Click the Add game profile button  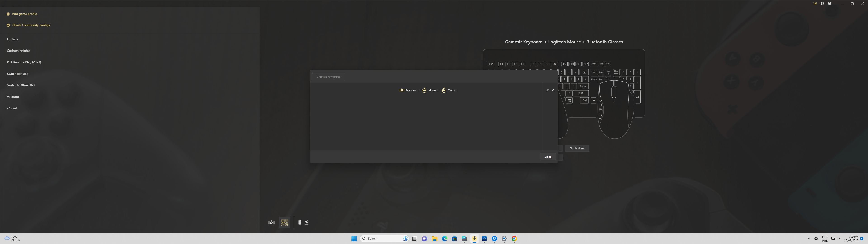22,14
